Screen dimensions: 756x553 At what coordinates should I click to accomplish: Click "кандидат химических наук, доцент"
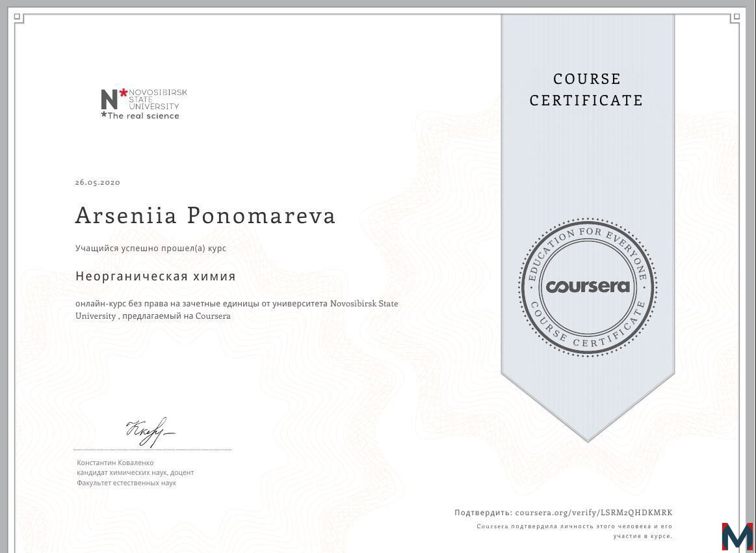click(135, 472)
